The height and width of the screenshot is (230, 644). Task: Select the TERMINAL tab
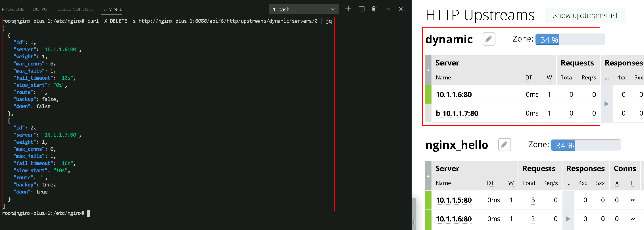point(111,9)
